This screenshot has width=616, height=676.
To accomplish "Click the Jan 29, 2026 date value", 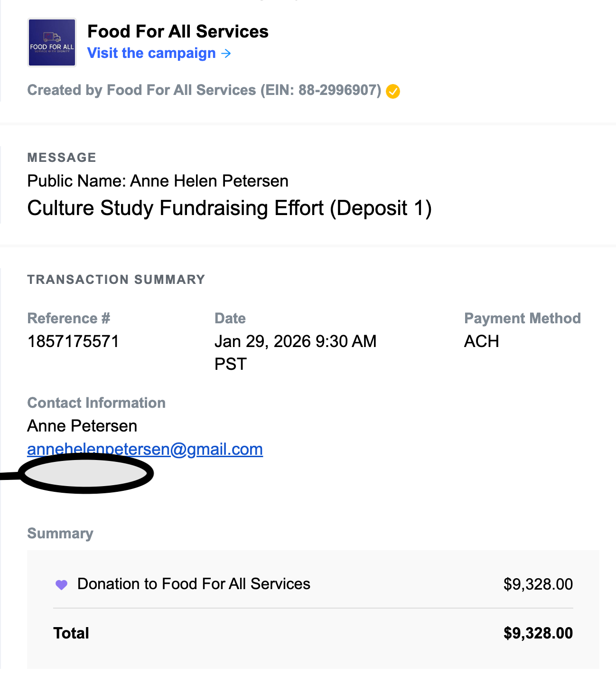I will pyautogui.click(x=295, y=341).
